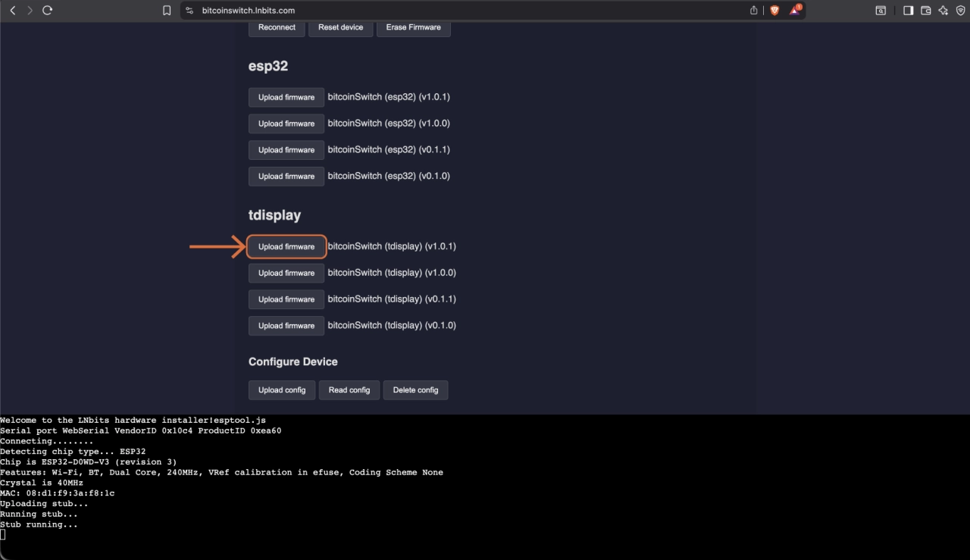970x560 pixels.
Task: Click the Erase Firmware button
Action: (x=413, y=27)
